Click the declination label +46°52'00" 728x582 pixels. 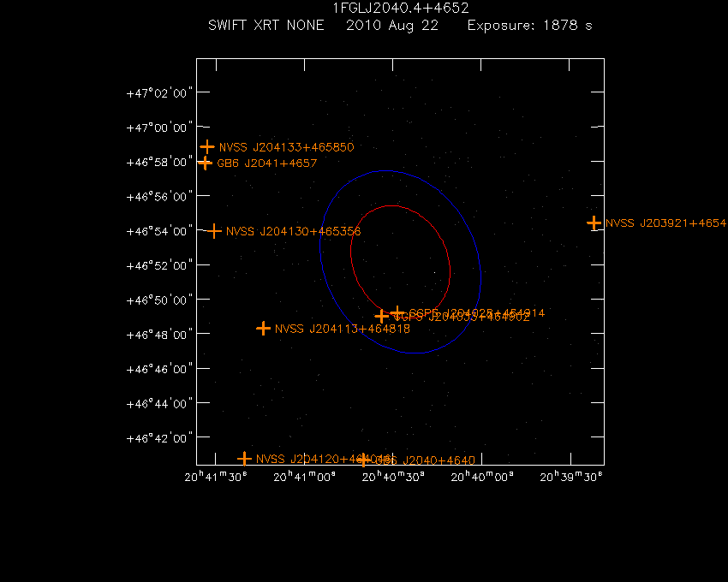pos(159,265)
